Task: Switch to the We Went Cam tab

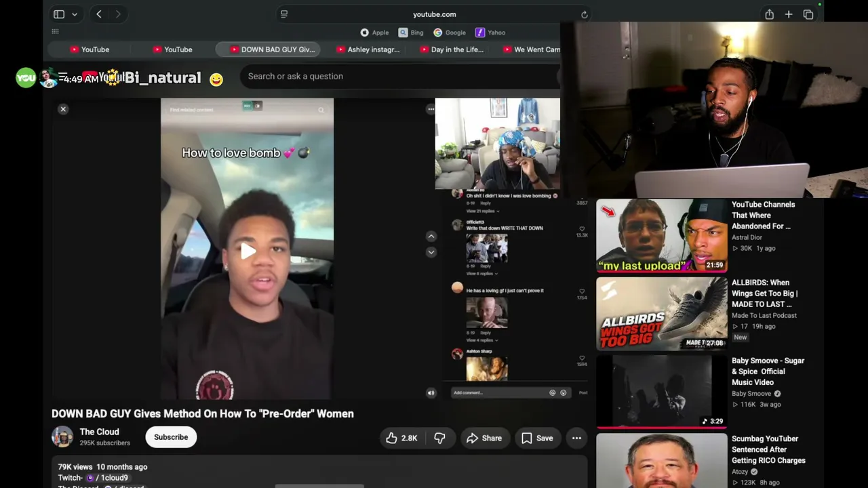Action: coord(532,49)
